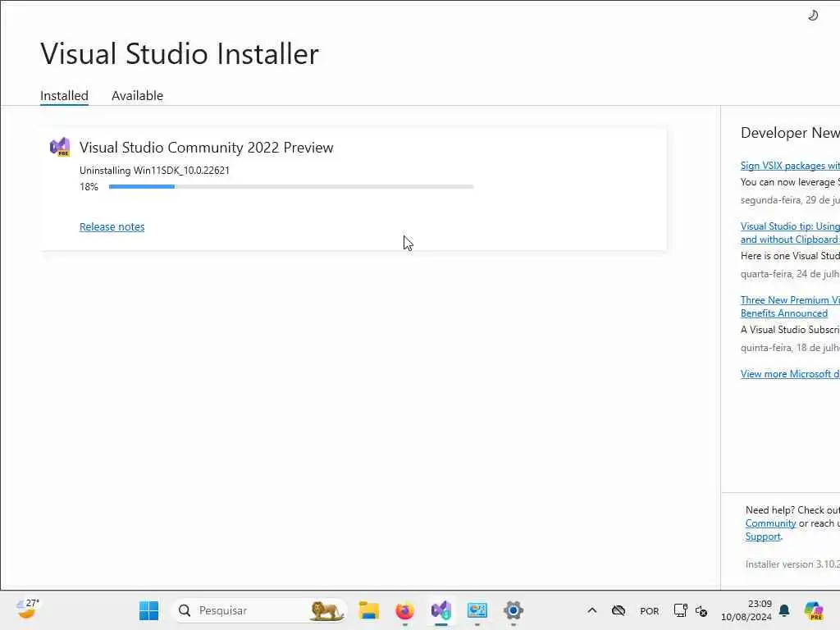This screenshot has height=630, width=840.
Task: Click the display/network tray icon
Action: click(680, 610)
